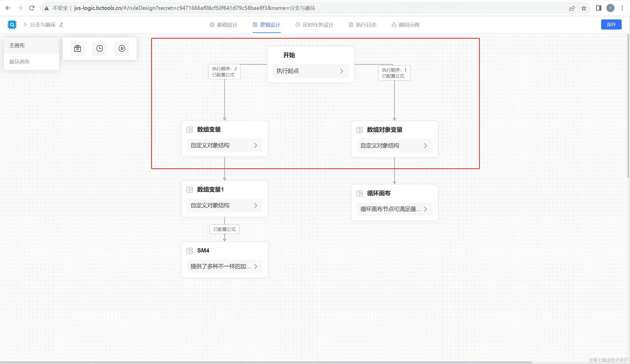
Task: Reload the browser page
Action: coord(32,8)
